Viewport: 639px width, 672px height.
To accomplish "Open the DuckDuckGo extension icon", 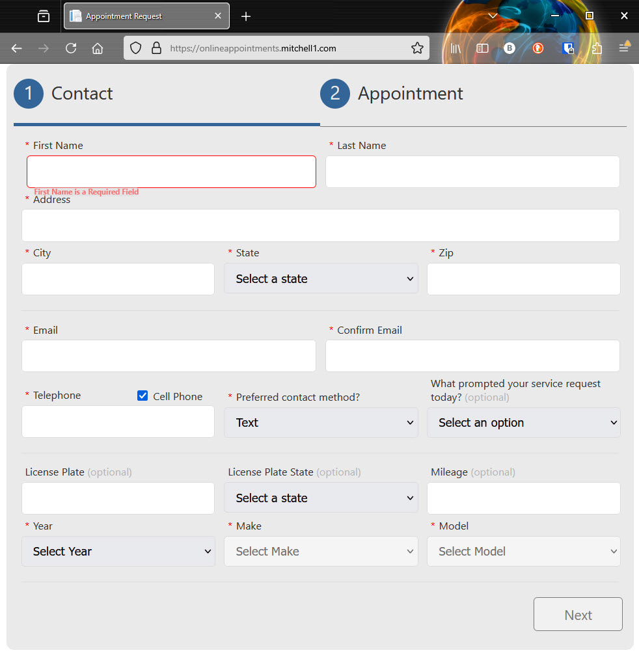I will (538, 48).
